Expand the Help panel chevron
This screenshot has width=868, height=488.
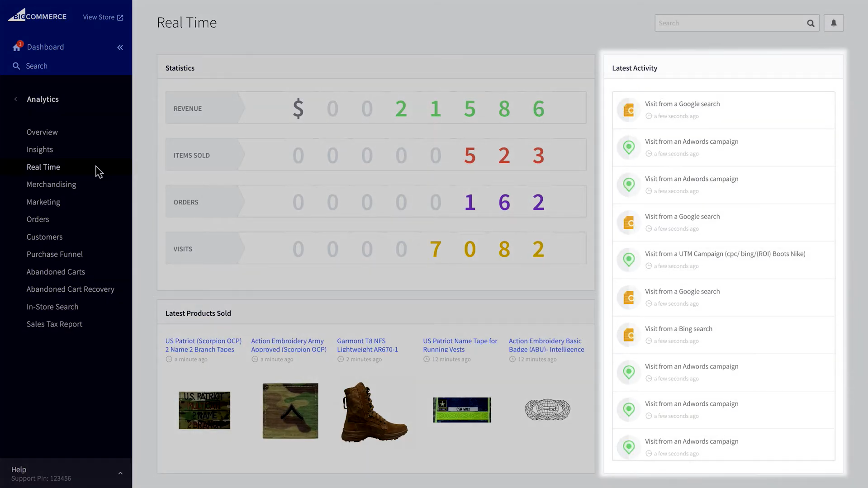click(120, 473)
